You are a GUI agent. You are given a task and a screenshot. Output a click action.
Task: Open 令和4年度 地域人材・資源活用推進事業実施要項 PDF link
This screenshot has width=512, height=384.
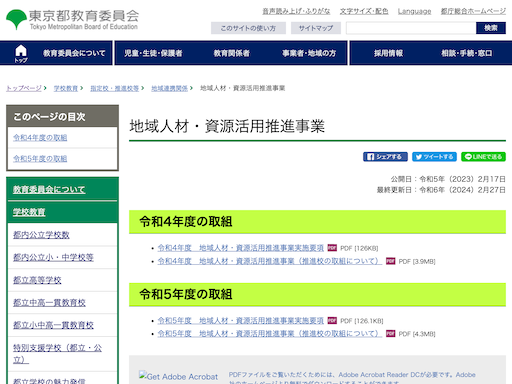241,248
